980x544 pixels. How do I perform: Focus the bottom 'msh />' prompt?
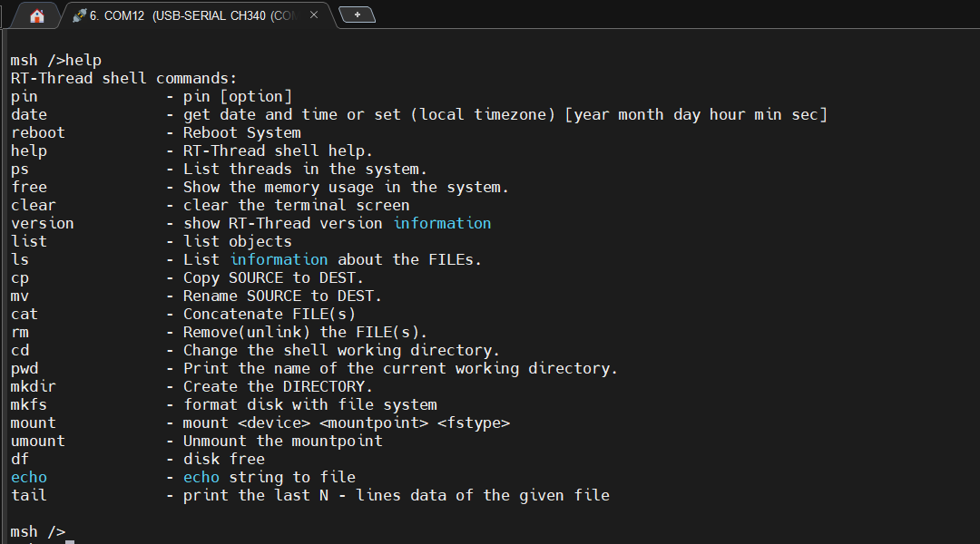(x=37, y=531)
